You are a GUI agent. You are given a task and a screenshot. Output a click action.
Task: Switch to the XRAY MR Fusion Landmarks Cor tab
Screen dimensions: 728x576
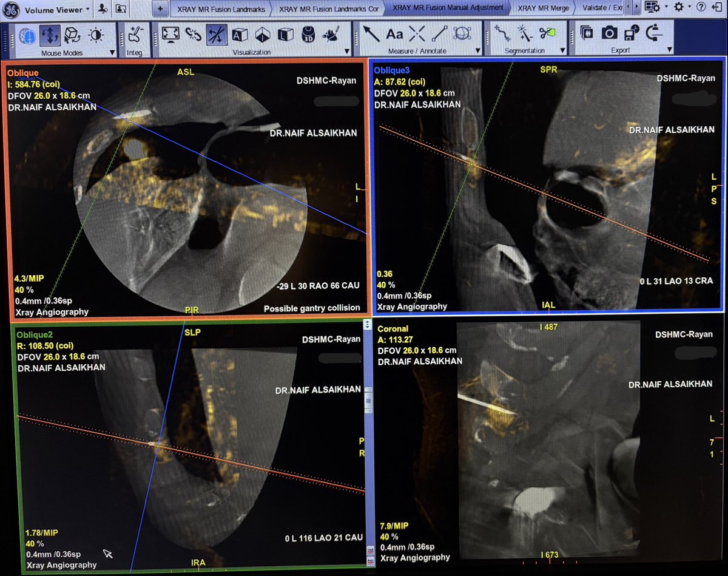click(x=328, y=9)
